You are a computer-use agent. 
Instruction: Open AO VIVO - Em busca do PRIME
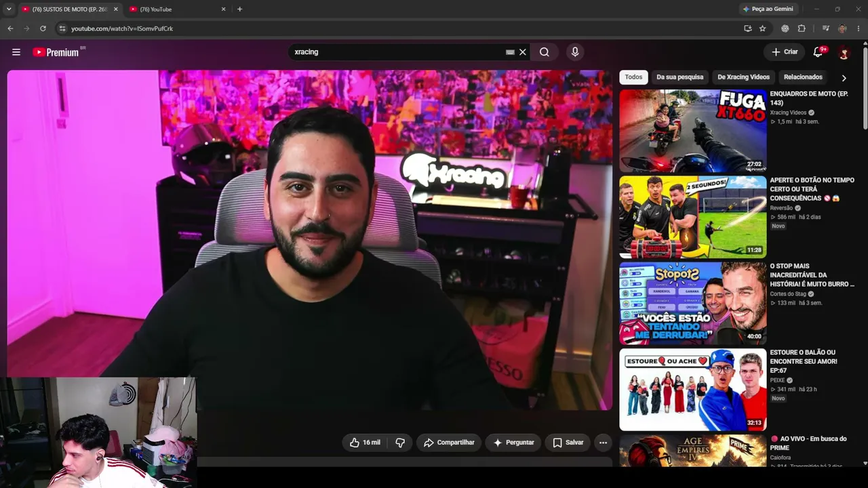808,443
